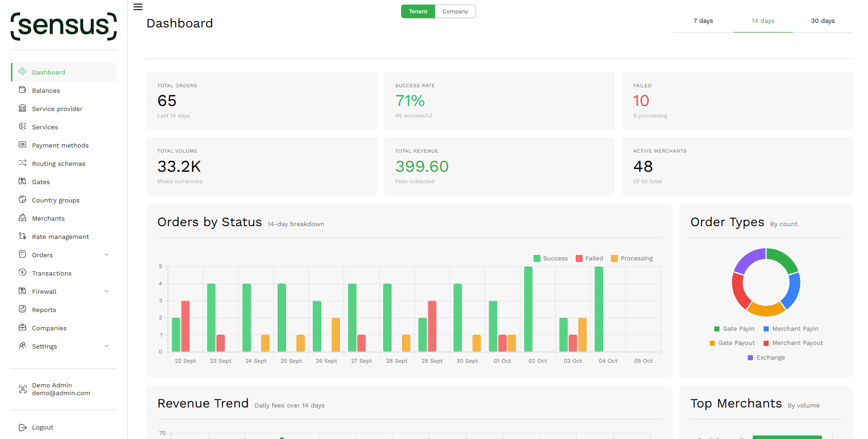Click Merchant Payin blue legend swatch
The width and height of the screenshot is (868, 439).
pos(766,329)
